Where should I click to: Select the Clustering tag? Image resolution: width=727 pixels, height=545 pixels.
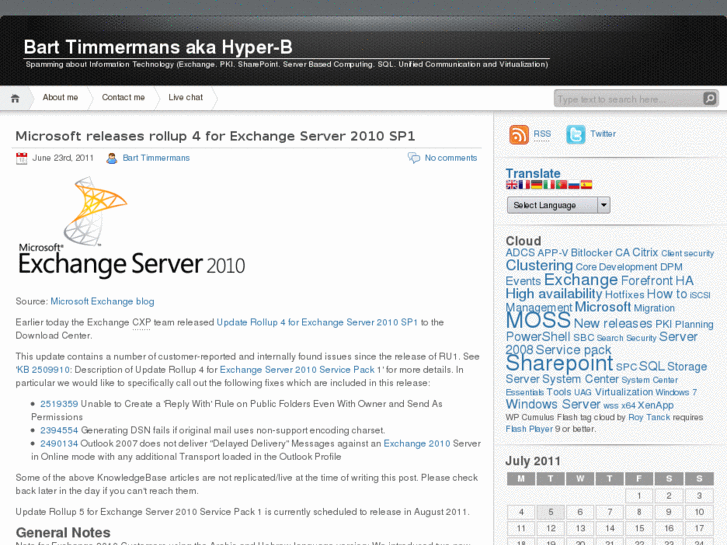(539, 266)
